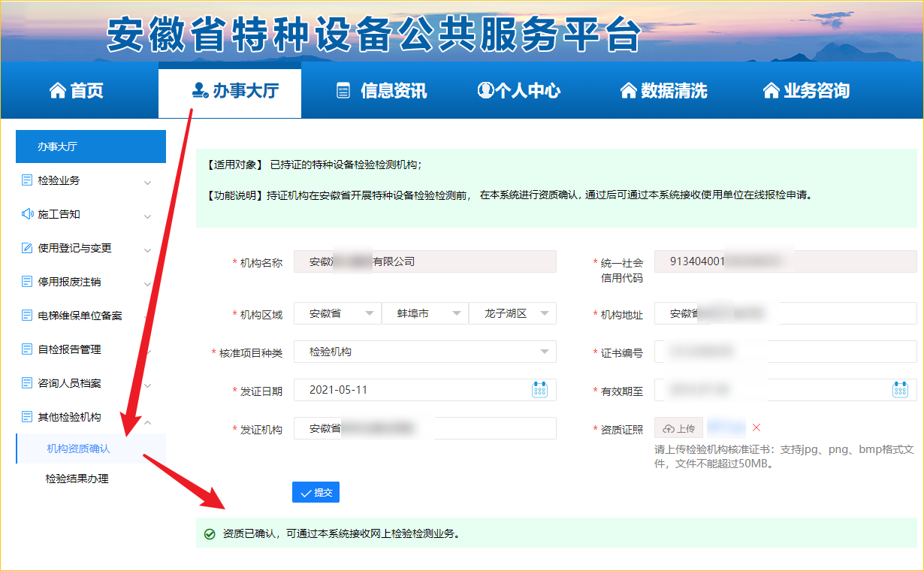Open the district dropdown showing 龙子湖区
The width and height of the screenshot is (924, 571).
click(513, 313)
